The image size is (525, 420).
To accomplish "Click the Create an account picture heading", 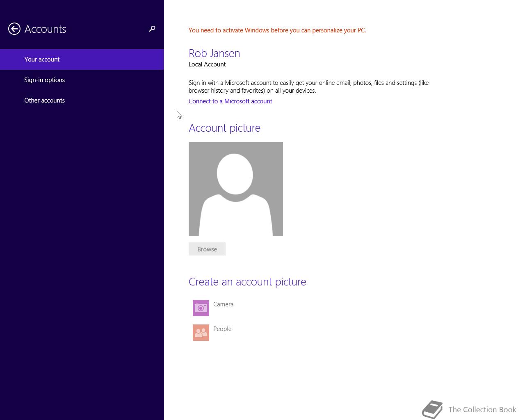I will 247,282.
